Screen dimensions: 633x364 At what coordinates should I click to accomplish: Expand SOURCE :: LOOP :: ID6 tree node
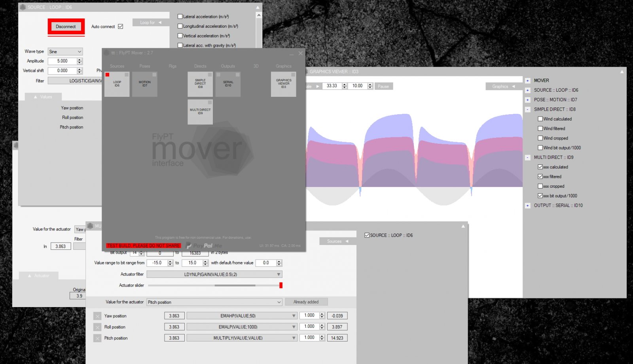(527, 90)
